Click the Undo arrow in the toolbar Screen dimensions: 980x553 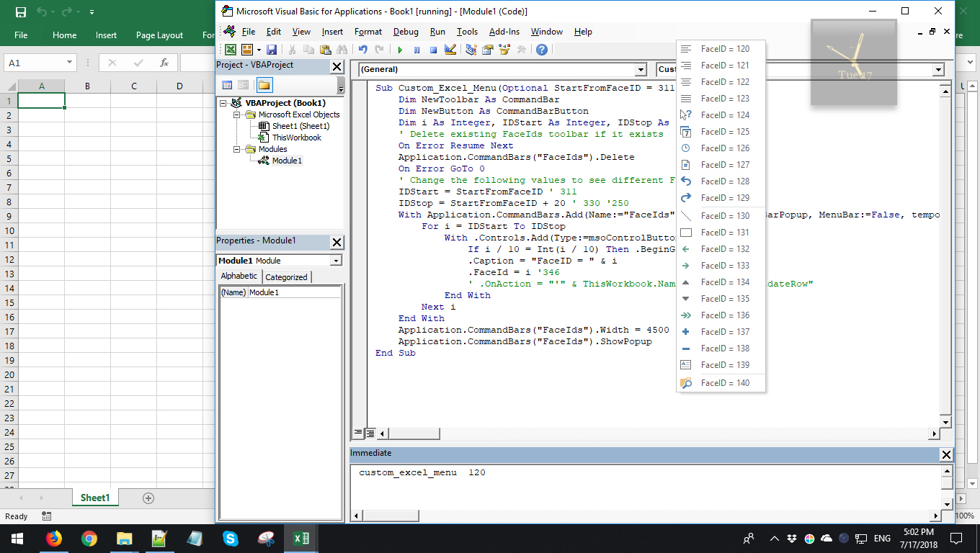[362, 50]
